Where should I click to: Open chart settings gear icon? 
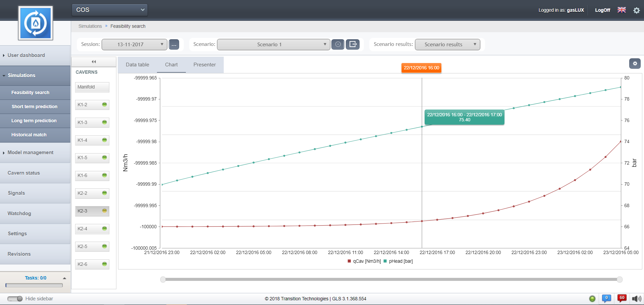(635, 63)
